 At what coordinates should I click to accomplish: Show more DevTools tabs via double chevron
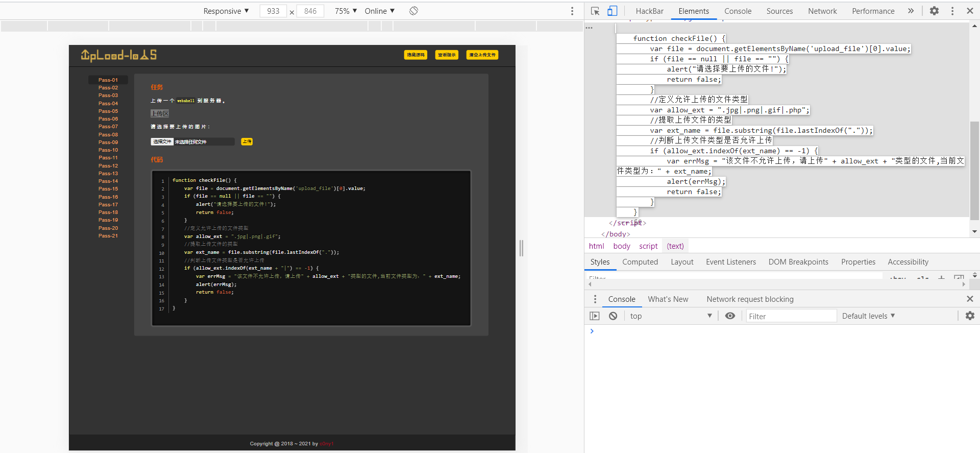(911, 11)
